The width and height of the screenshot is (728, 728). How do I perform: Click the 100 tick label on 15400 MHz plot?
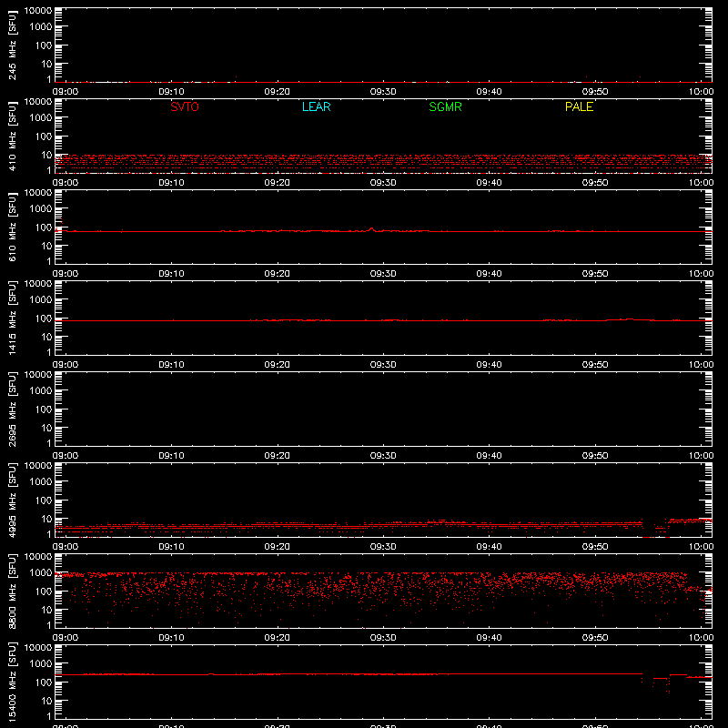tap(44, 682)
